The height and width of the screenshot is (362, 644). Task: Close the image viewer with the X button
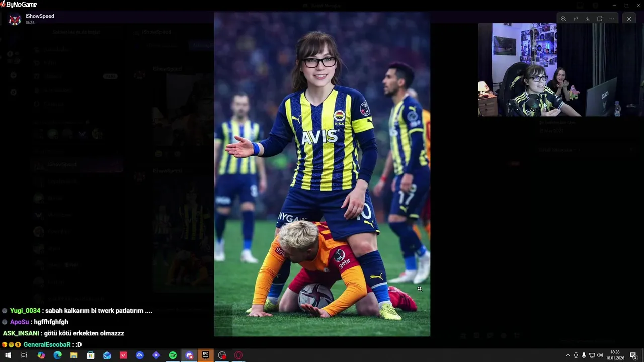pos(629,19)
